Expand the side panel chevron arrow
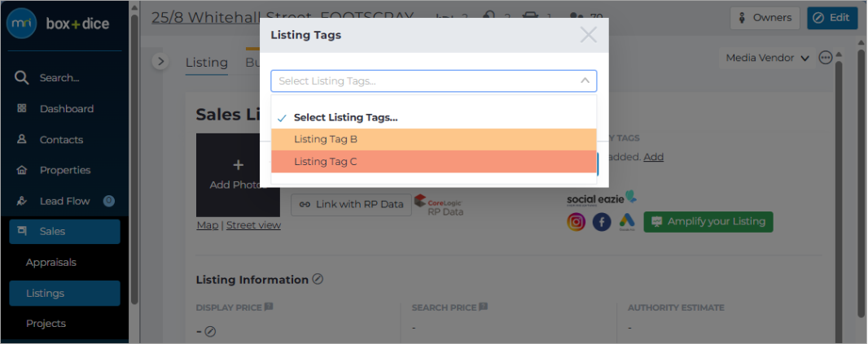 pyautogui.click(x=160, y=61)
